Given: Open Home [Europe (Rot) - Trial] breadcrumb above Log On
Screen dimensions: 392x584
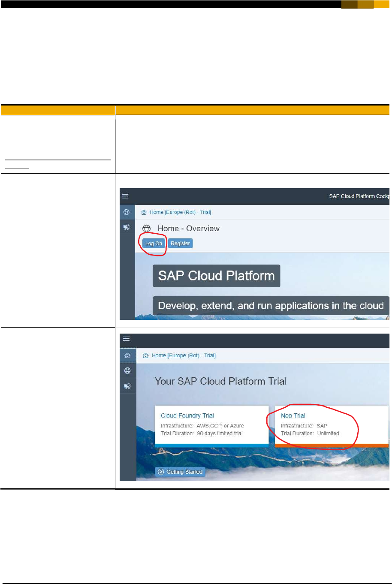Looking at the screenshot, I should click(180, 212).
